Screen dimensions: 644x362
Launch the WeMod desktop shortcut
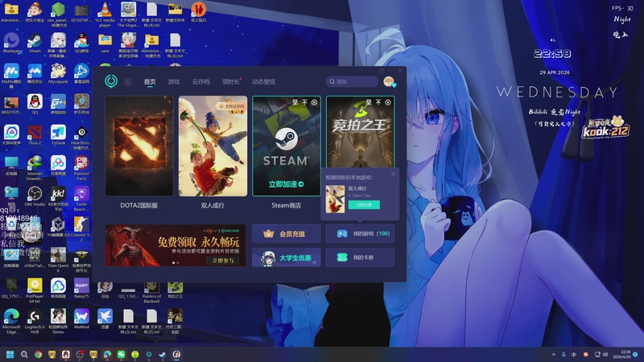[x=81, y=319]
